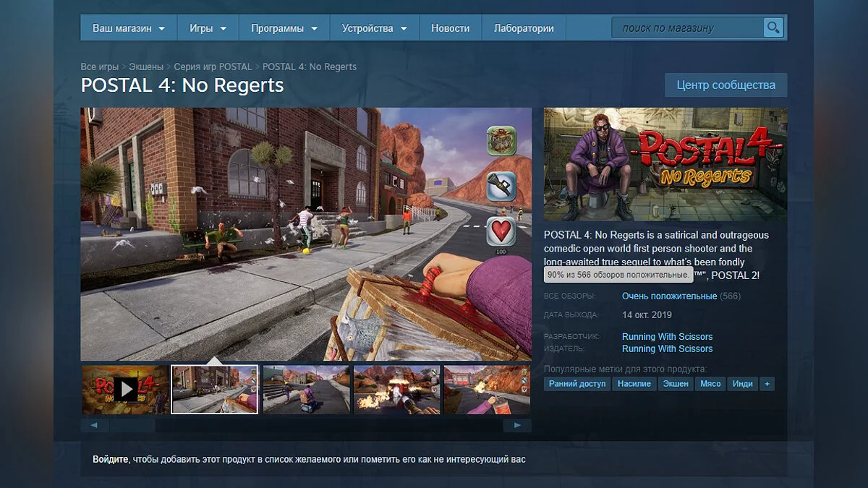Click the left arrow of thumbnail strip
This screenshot has width=868, height=488.
(x=95, y=426)
